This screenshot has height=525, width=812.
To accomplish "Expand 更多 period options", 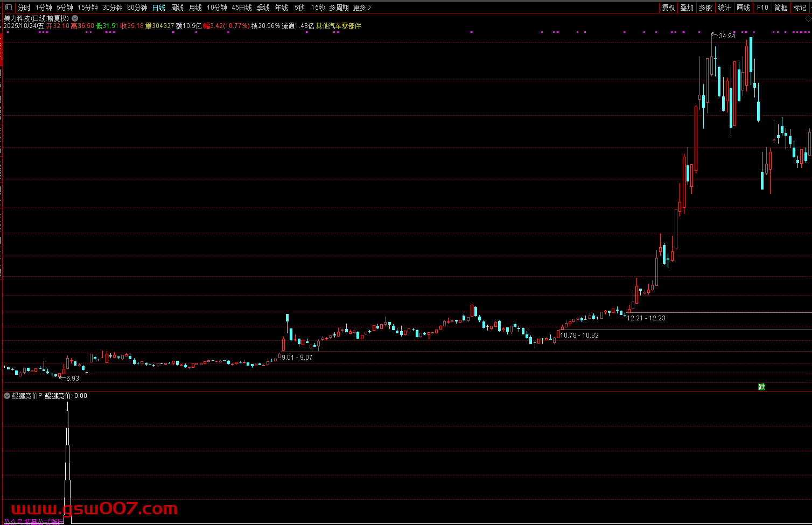I will (362, 8).
